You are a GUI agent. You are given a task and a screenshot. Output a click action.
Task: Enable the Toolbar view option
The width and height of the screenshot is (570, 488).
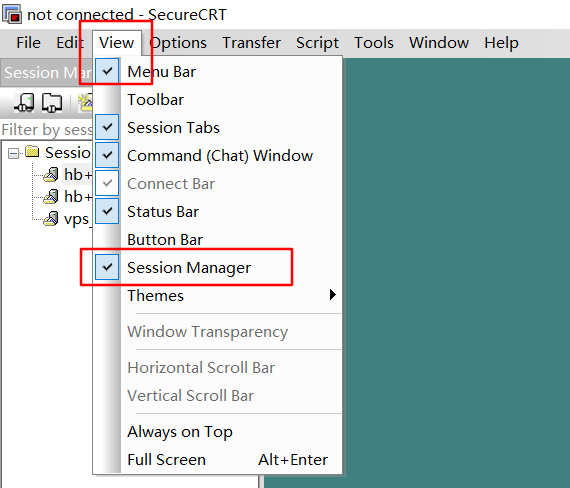(217, 100)
